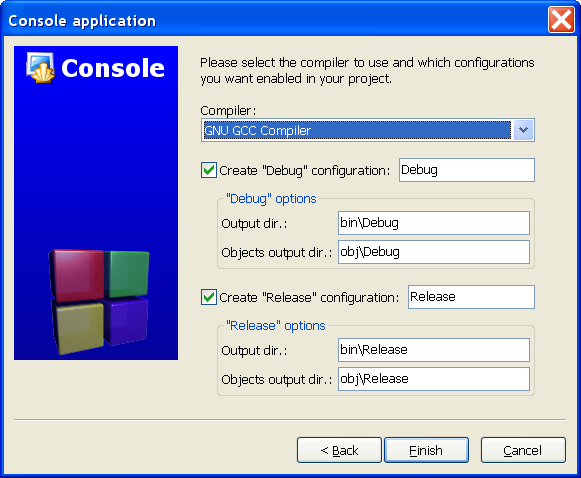Click the bin\Release output dir field
Screen dimensions: 581x478
point(434,350)
